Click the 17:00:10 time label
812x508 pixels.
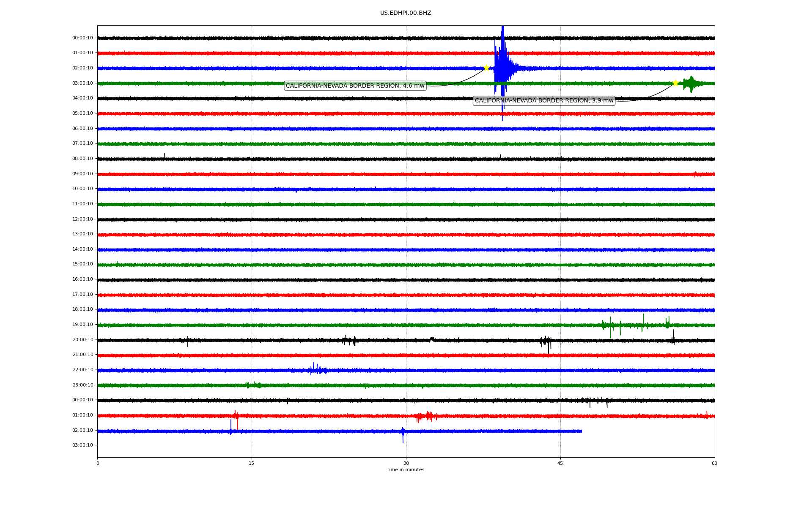click(x=82, y=295)
